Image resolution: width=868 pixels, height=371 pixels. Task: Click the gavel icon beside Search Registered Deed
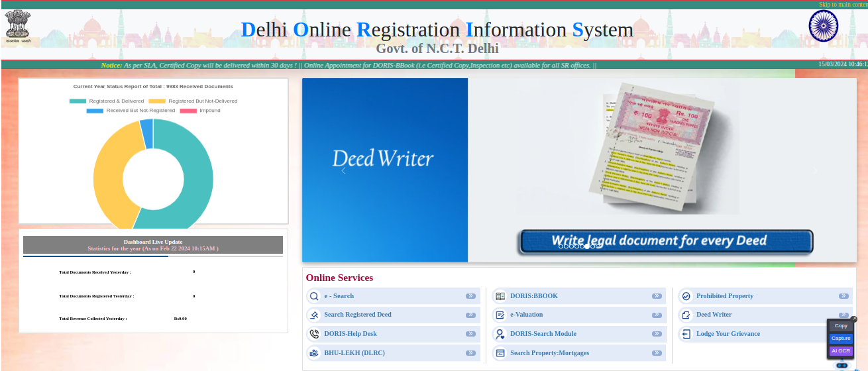[x=314, y=315]
